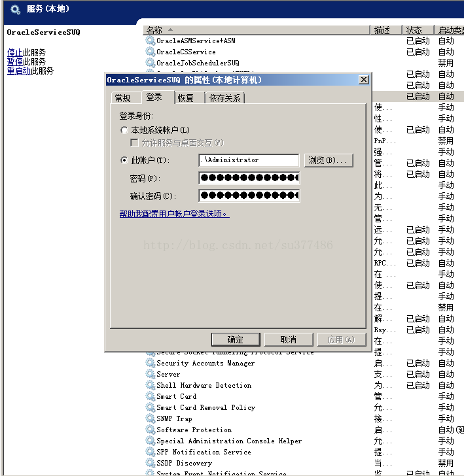Select the SSDP Discovery service
Screen dimensions: 464x476
[x=184, y=463]
